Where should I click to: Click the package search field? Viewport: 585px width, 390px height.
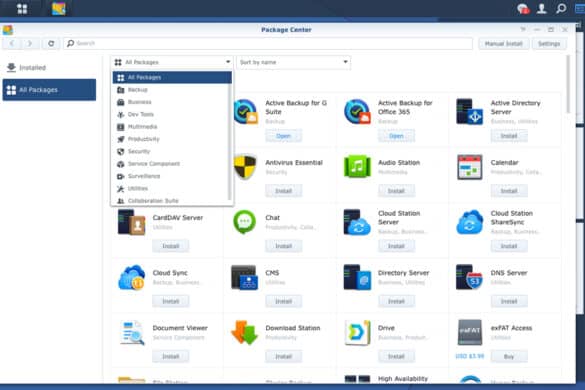pos(268,43)
